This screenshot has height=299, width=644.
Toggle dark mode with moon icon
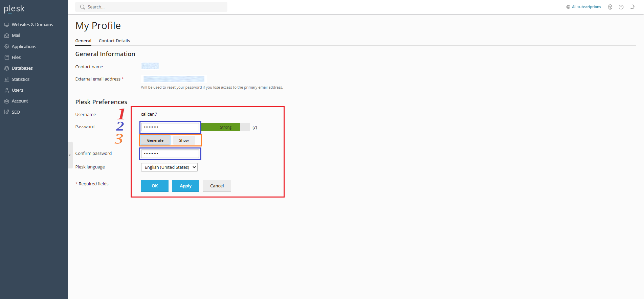632,7
